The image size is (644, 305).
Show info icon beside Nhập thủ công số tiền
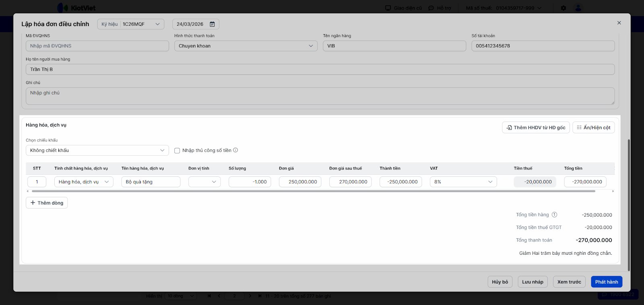tap(235, 150)
